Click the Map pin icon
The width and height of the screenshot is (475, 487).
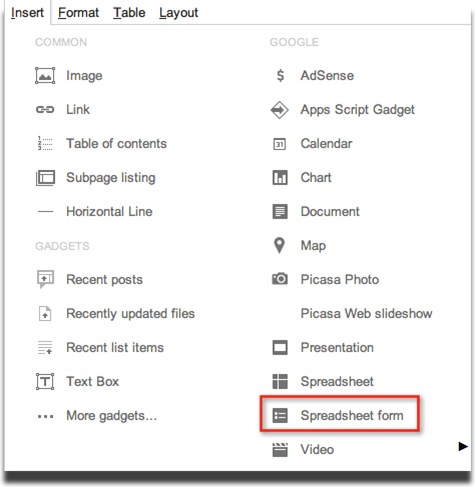pos(279,246)
